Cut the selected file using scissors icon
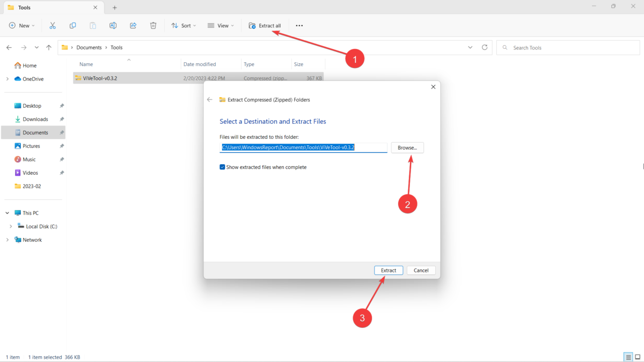 [x=52, y=25]
